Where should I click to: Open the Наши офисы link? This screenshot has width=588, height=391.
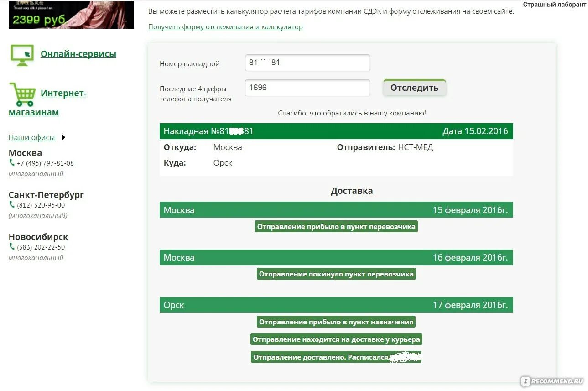32,137
